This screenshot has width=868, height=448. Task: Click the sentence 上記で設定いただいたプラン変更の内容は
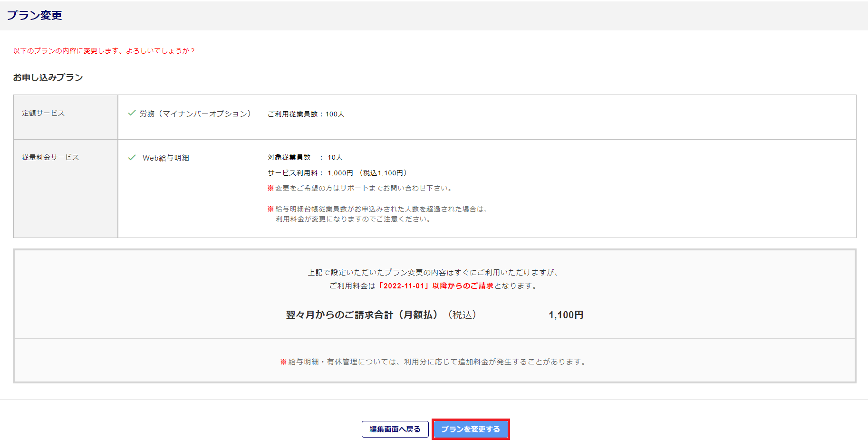coord(434,272)
